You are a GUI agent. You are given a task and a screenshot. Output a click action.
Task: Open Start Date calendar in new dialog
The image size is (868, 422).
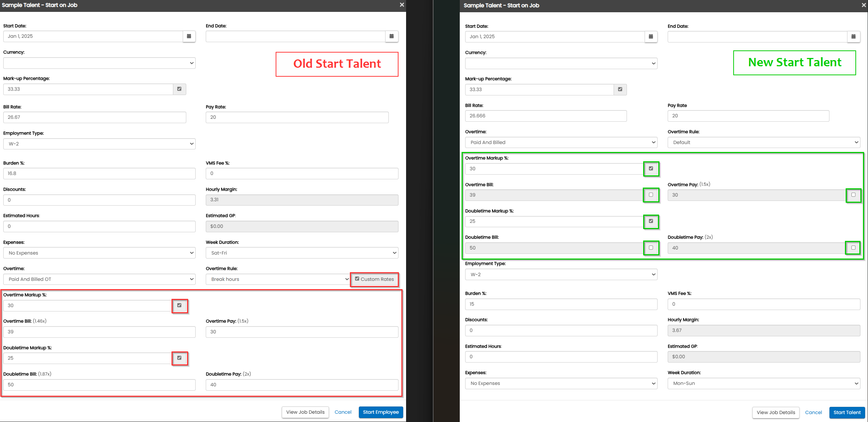[651, 37]
